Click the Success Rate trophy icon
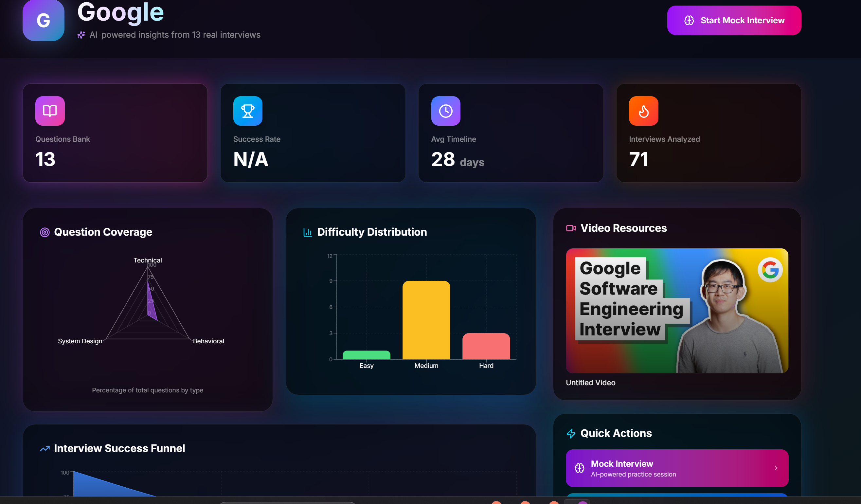Viewport: 861px width, 504px height. [x=248, y=111]
